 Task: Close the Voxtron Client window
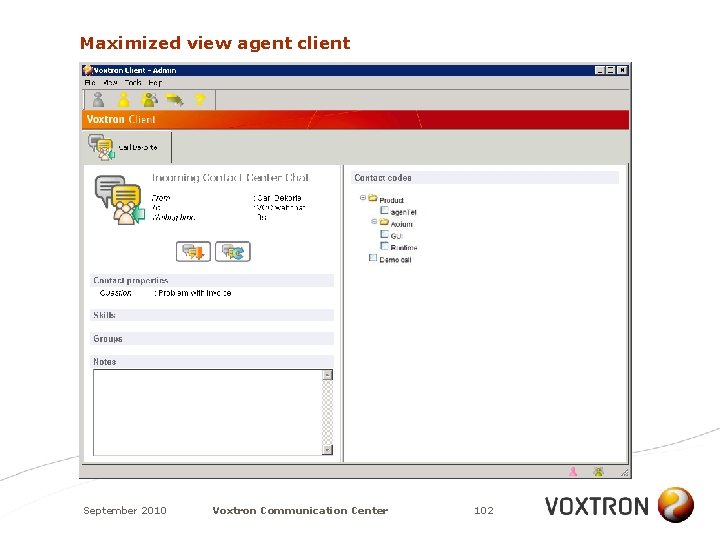point(622,70)
